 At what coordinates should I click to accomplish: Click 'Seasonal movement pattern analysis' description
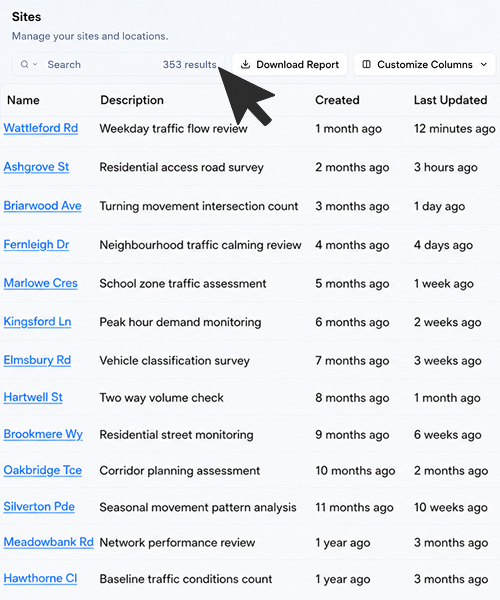[x=198, y=507]
